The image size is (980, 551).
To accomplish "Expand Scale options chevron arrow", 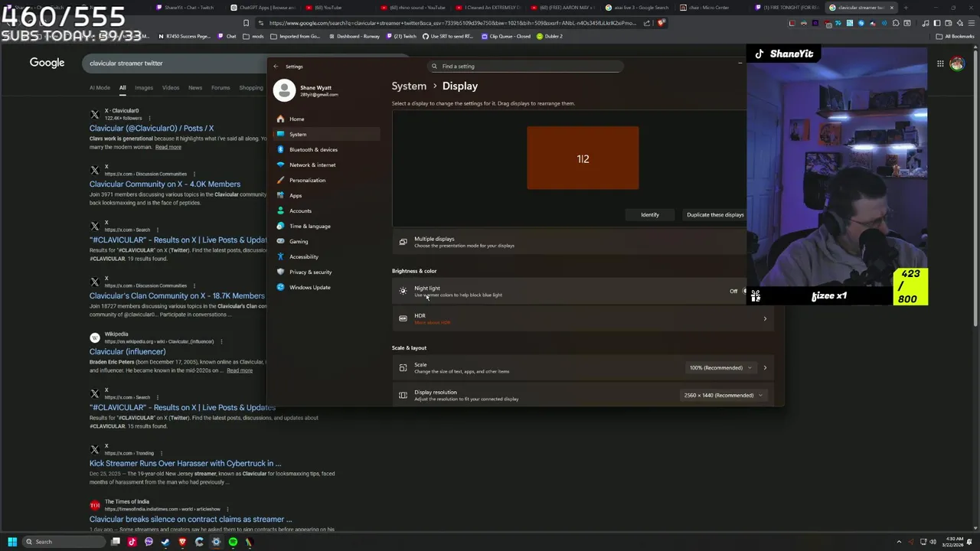I will pyautogui.click(x=765, y=368).
